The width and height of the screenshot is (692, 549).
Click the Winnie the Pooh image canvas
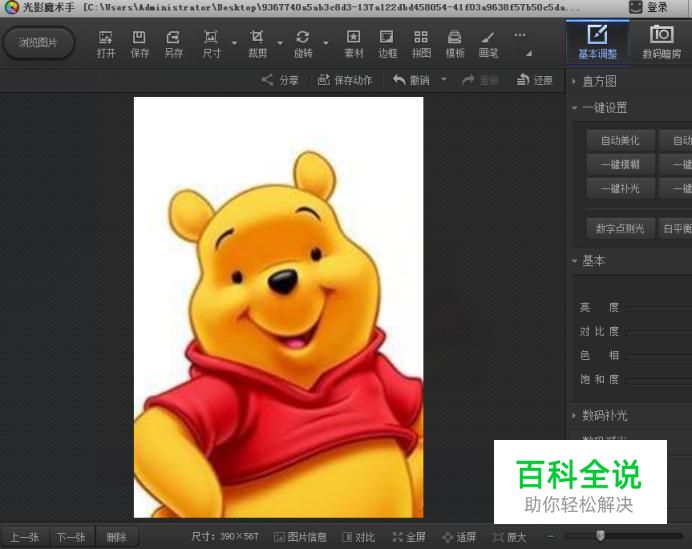tap(278, 307)
